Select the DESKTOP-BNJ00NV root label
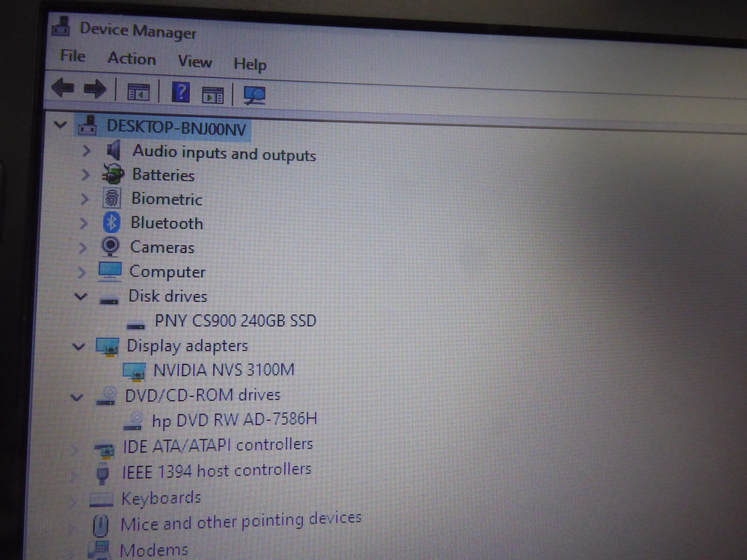The width and height of the screenshot is (747, 560). click(176, 127)
